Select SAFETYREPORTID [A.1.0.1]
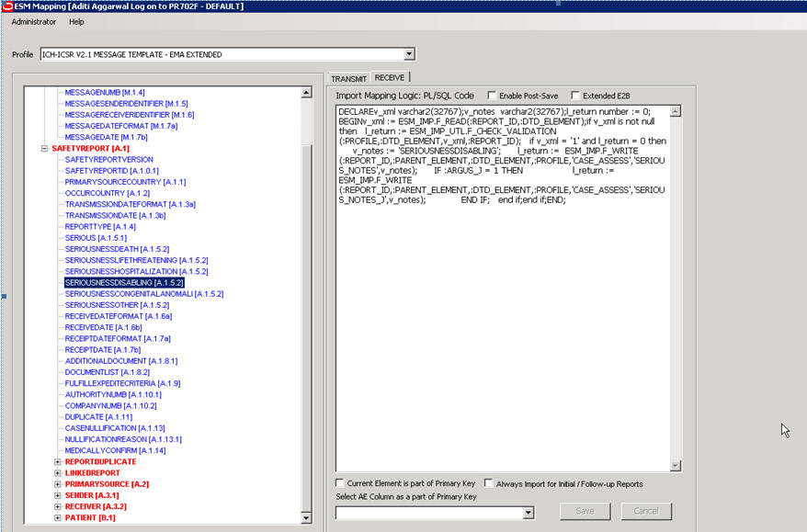 (x=112, y=171)
